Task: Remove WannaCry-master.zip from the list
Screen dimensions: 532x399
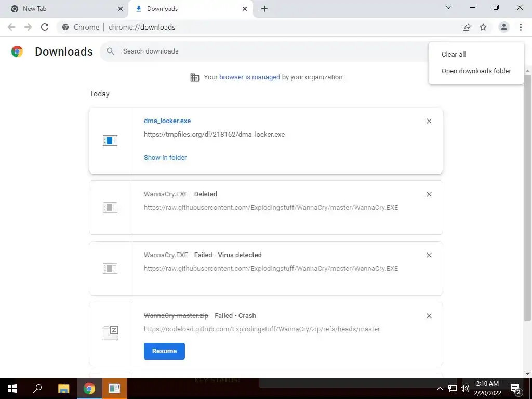Action: pyautogui.click(x=429, y=316)
